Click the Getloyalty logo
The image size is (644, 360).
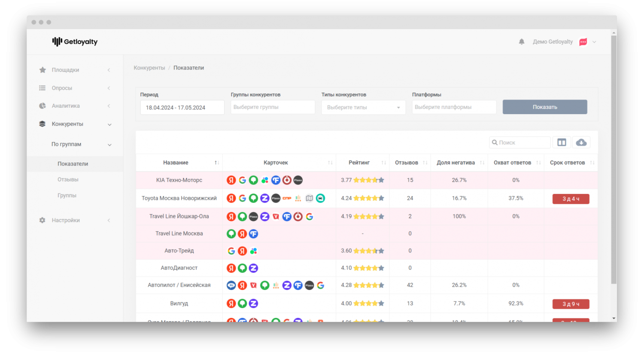(75, 42)
